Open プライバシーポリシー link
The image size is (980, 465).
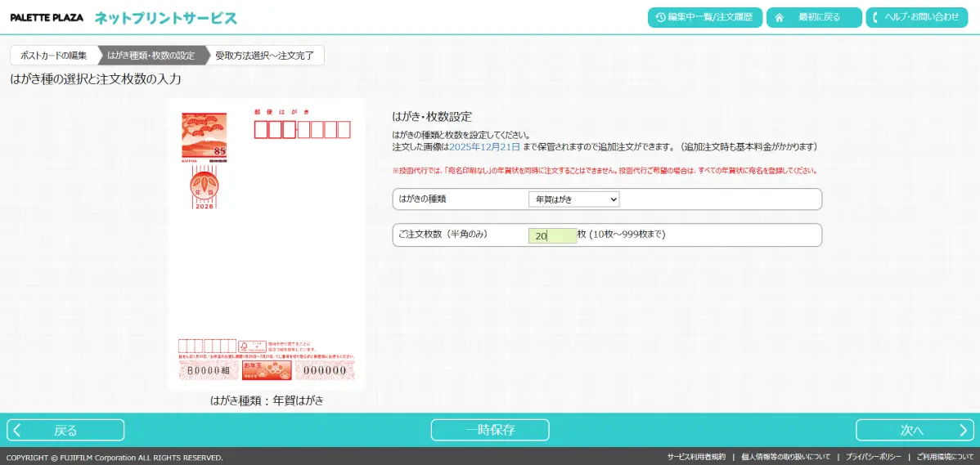tap(873, 458)
